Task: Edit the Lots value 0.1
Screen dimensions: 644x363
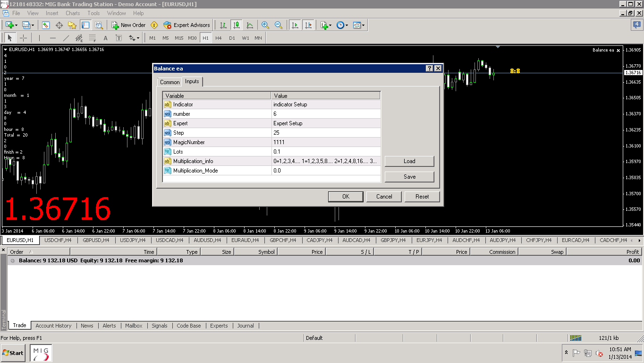Action: 326,152
